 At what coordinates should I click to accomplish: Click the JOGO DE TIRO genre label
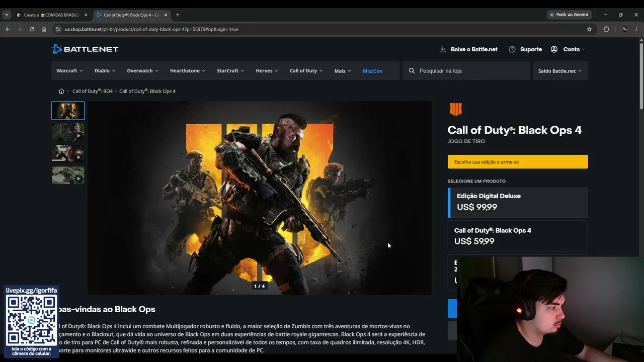466,141
